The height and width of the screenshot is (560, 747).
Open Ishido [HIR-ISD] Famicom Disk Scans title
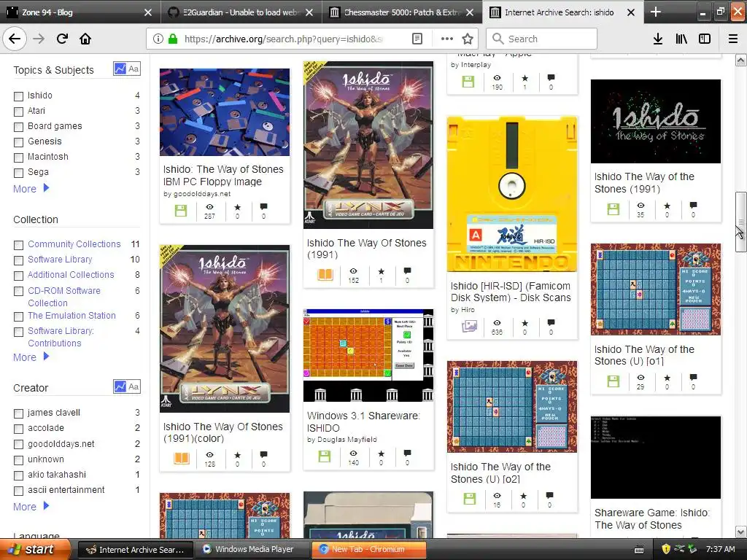[511, 292]
